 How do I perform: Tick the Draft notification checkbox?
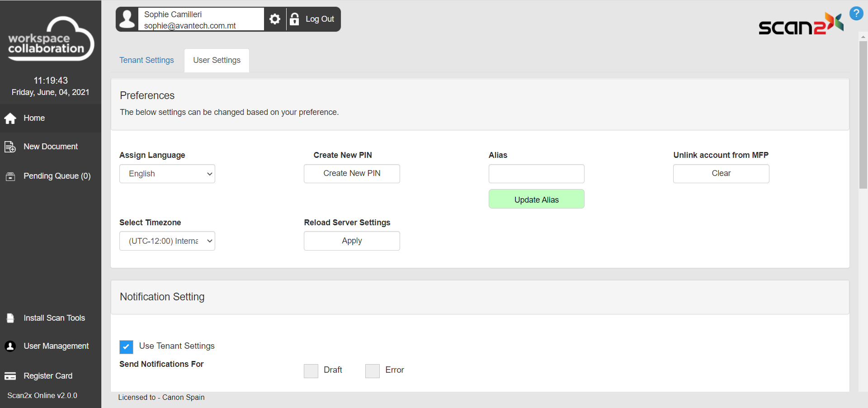[311, 371]
